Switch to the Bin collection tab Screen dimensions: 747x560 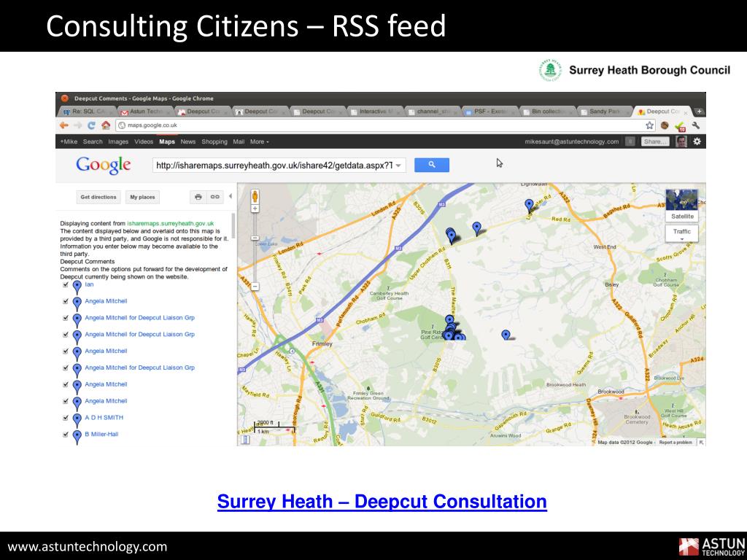(548, 112)
